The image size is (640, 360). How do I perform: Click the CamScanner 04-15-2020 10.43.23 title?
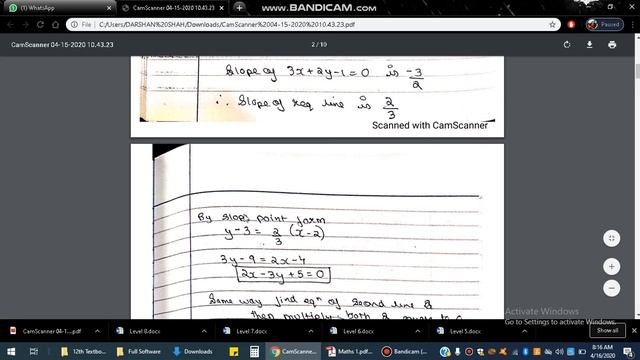pyautogui.click(x=62, y=44)
